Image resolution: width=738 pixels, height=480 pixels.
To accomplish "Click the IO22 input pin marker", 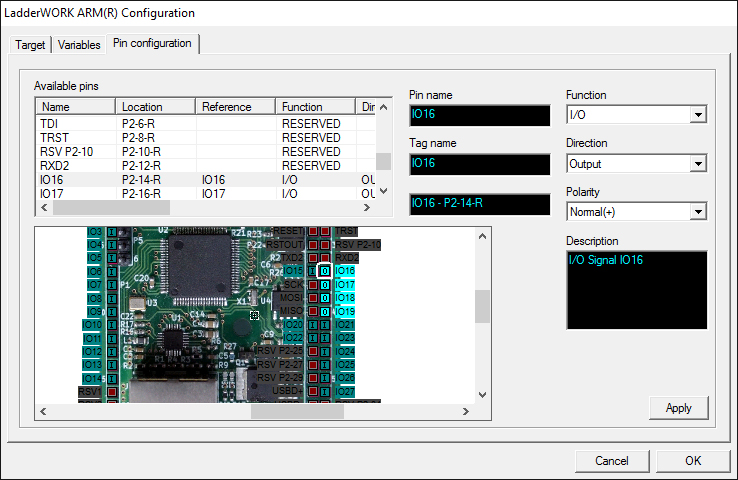I will point(312,338).
